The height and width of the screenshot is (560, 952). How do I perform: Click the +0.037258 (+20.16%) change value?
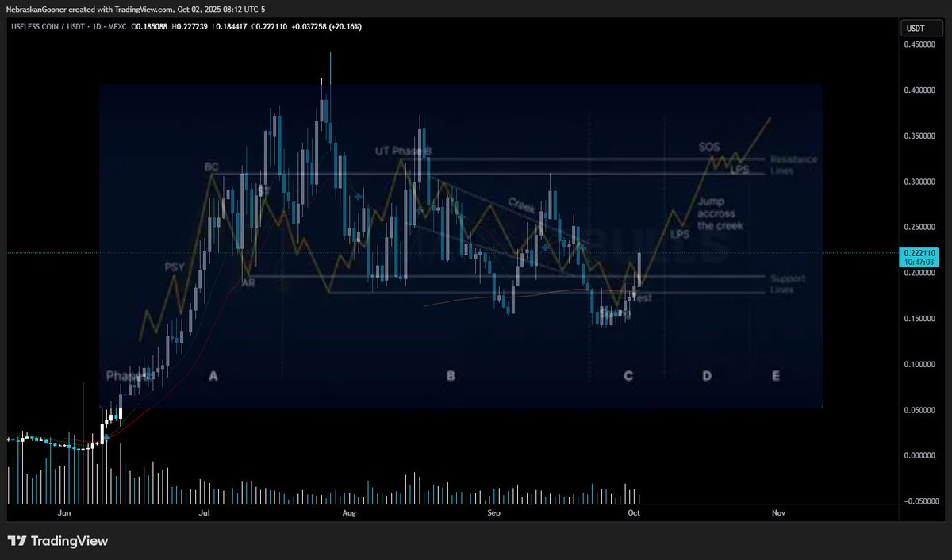(325, 26)
